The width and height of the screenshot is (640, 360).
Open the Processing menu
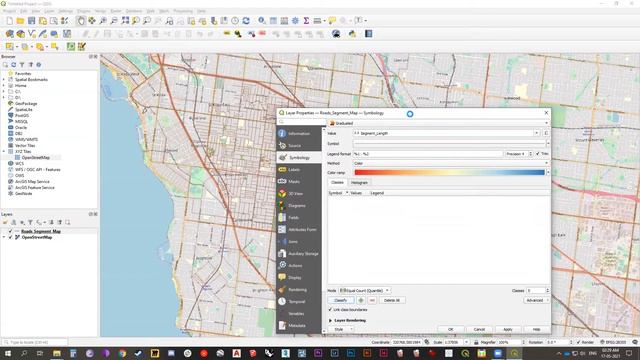[x=183, y=11]
